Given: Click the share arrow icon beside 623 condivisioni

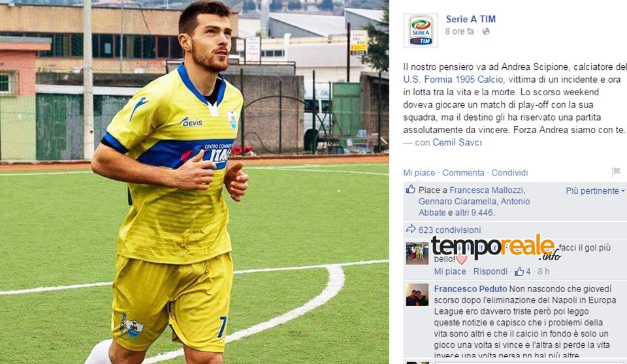Looking at the screenshot, I should [x=411, y=229].
